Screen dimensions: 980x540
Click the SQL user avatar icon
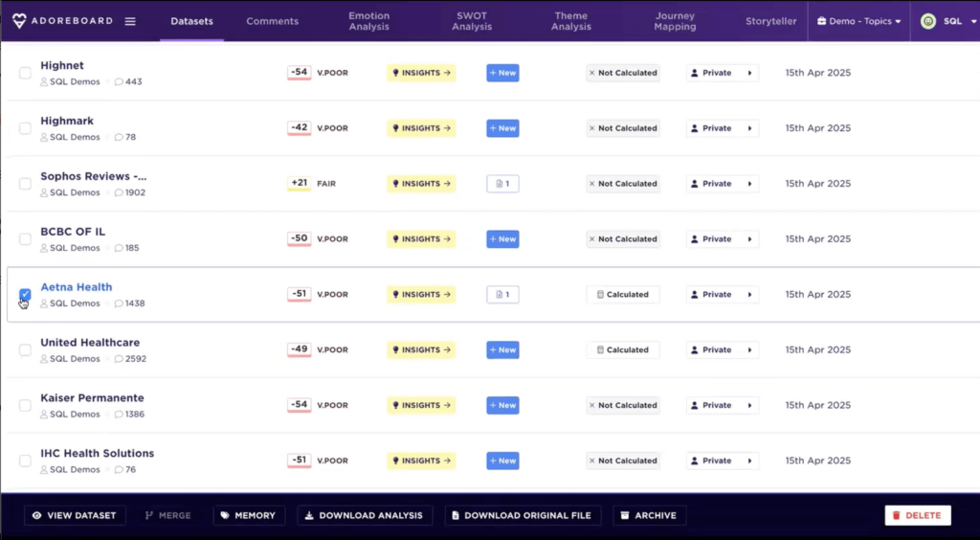tap(928, 21)
